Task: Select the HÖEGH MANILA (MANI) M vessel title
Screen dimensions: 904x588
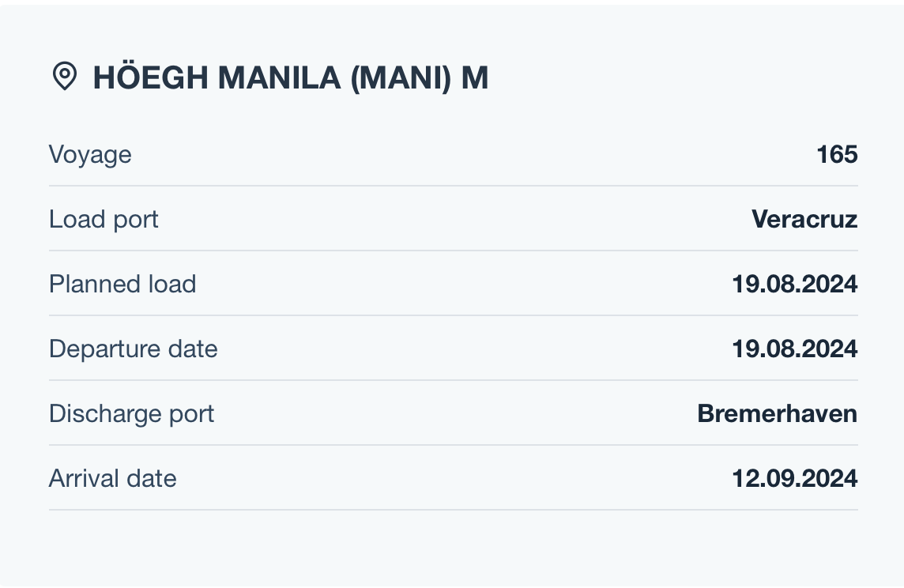Action: coord(291,77)
